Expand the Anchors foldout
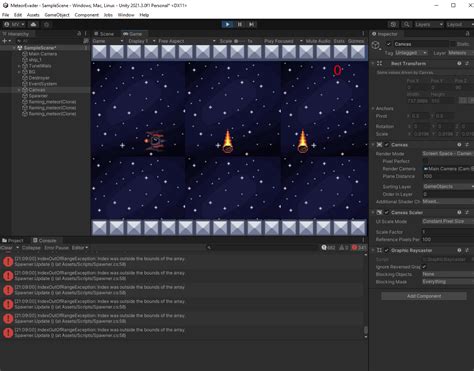The height and width of the screenshot is (371, 474). point(373,108)
